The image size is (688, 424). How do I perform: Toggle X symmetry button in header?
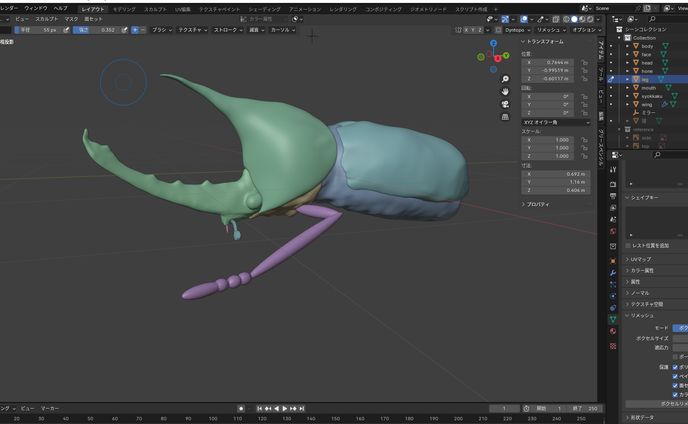tap(466, 30)
